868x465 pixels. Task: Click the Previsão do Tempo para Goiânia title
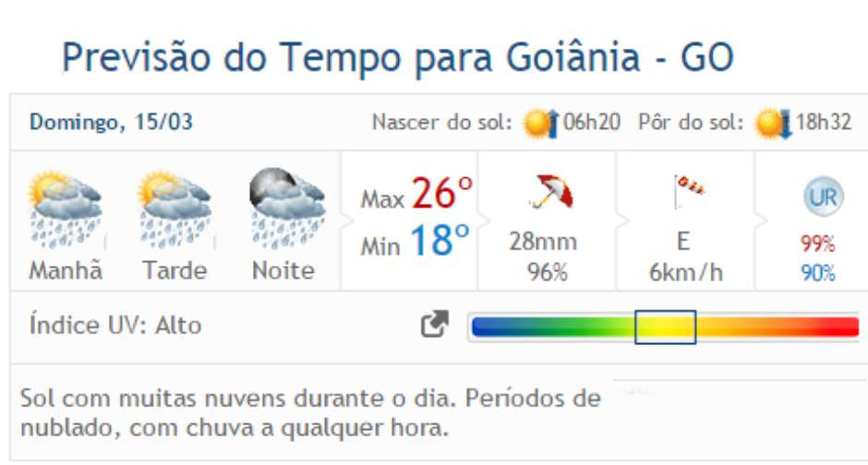[397, 58]
